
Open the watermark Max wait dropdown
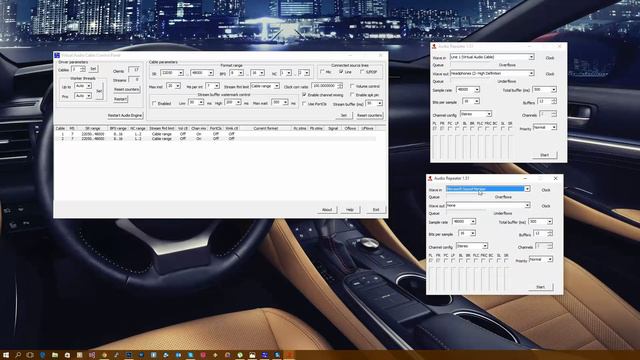[280, 102]
